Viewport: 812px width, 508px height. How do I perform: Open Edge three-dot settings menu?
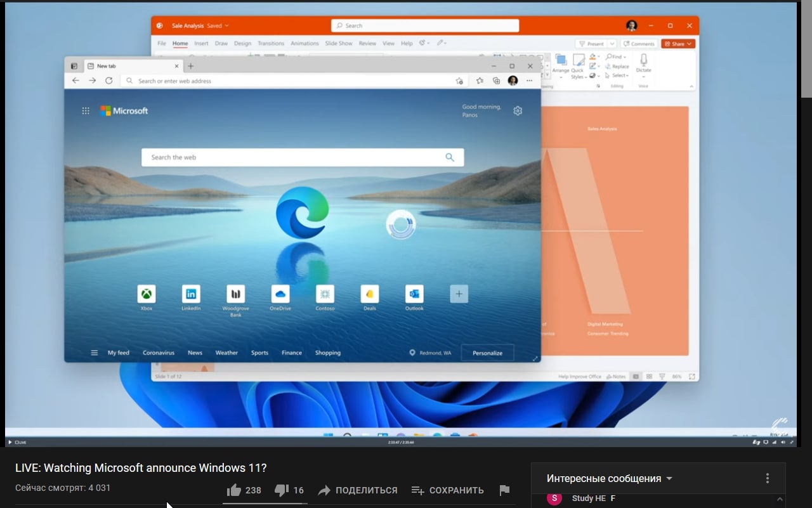[529, 81]
